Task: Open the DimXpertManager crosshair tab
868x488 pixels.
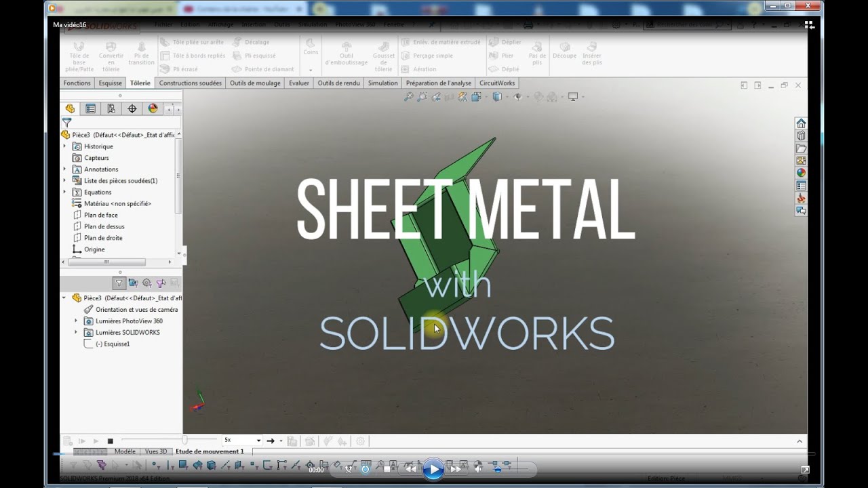Action: [132, 108]
